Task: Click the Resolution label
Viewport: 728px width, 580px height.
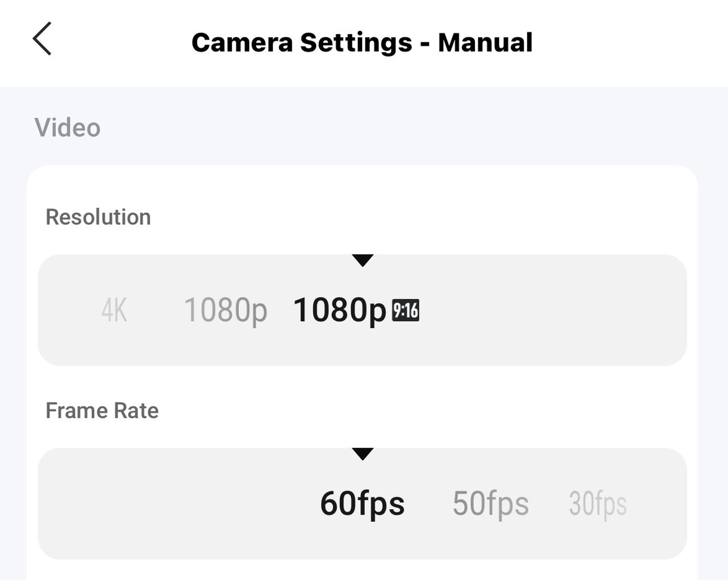Action: pyautogui.click(x=98, y=217)
